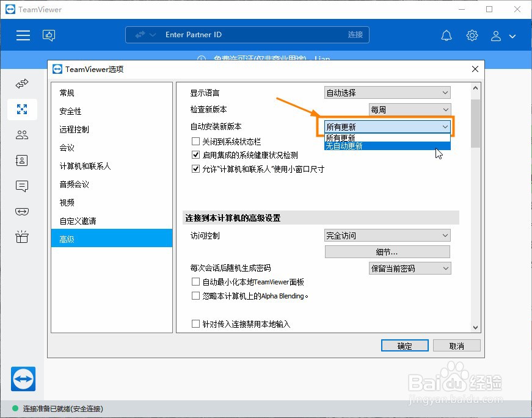The image size is (532, 418).
Task: Open the chat sidebar icon
Action: pos(22,186)
